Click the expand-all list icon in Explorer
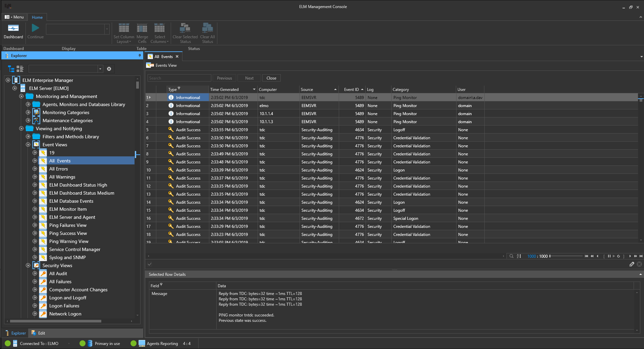 pyautogui.click(x=20, y=69)
